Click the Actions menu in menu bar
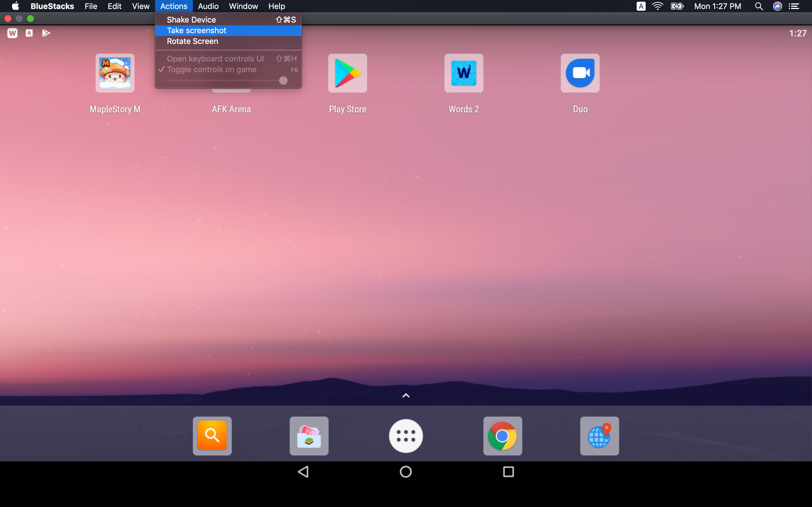Image resolution: width=812 pixels, height=507 pixels. click(x=174, y=6)
